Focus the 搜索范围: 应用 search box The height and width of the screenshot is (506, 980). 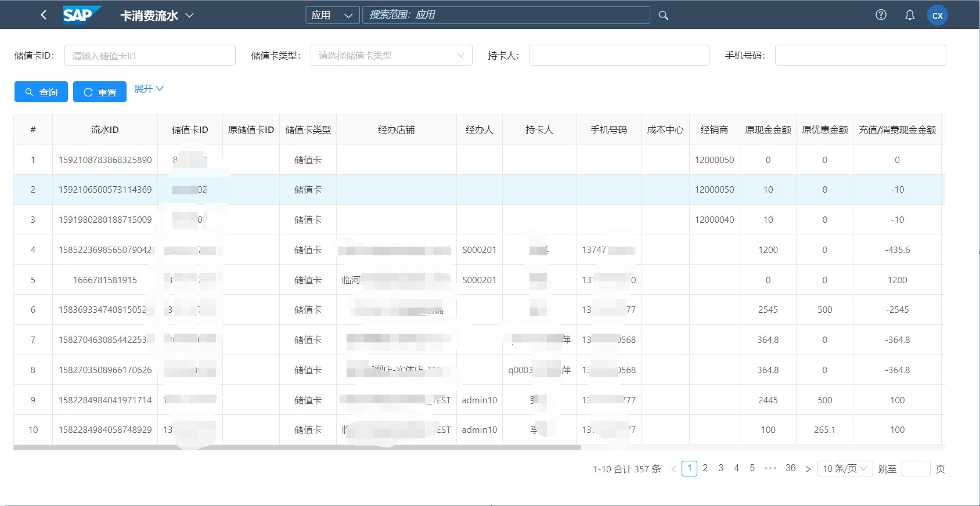coord(506,15)
